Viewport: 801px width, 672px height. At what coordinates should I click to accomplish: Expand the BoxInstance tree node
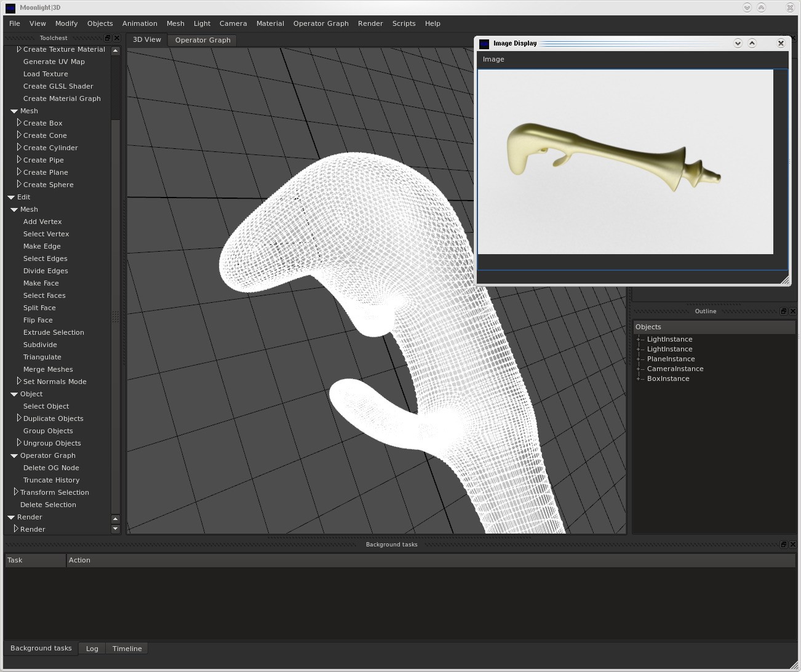639,379
